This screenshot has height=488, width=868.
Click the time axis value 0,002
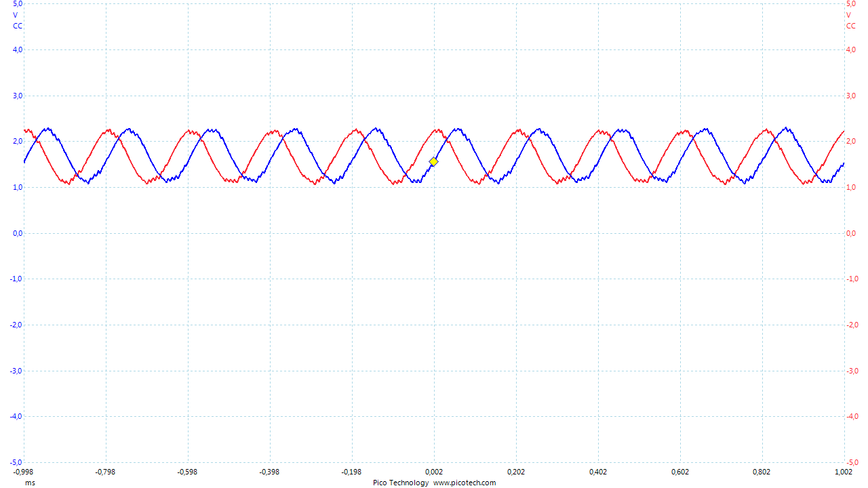[434, 471]
